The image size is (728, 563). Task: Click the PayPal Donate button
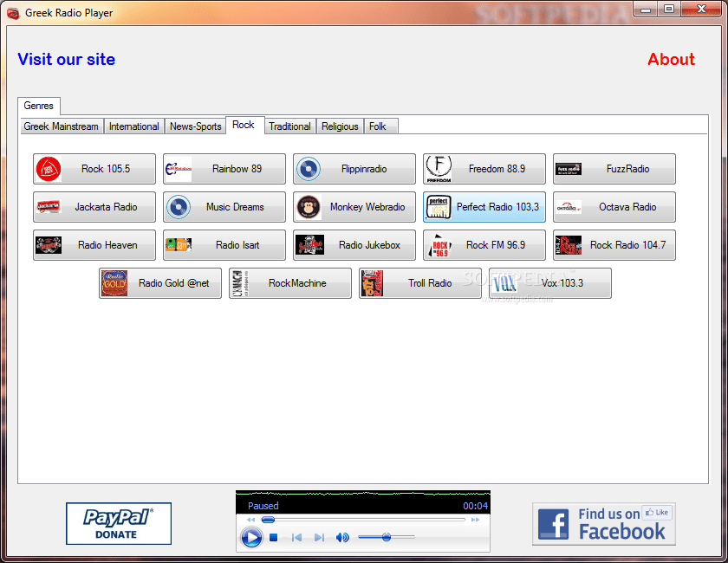[119, 523]
